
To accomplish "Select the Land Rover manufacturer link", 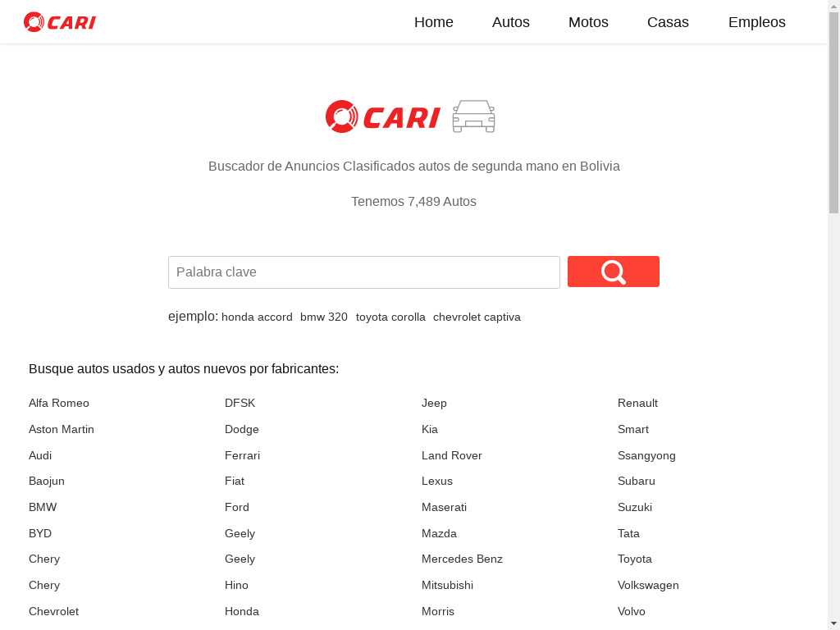I will (452, 455).
